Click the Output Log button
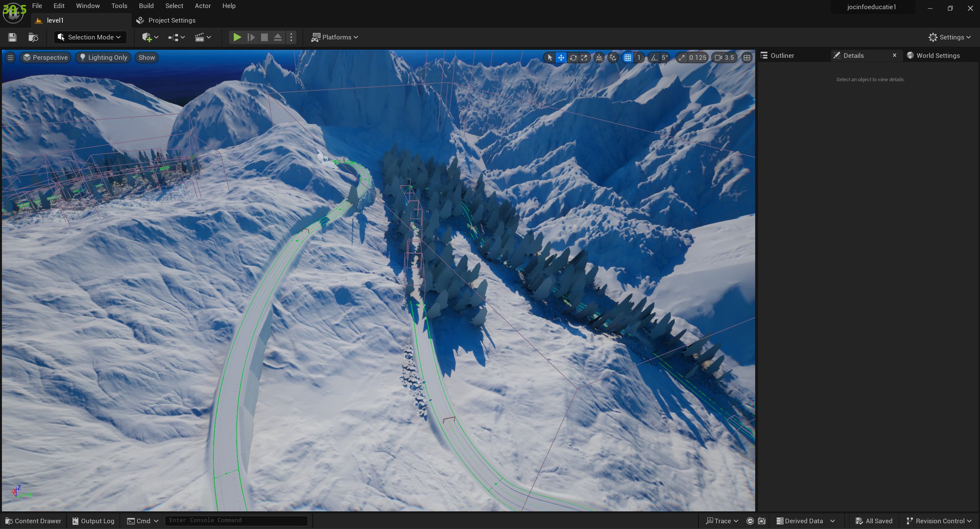Screen dimensions: 980x529 pyautogui.click(x=93, y=521)
